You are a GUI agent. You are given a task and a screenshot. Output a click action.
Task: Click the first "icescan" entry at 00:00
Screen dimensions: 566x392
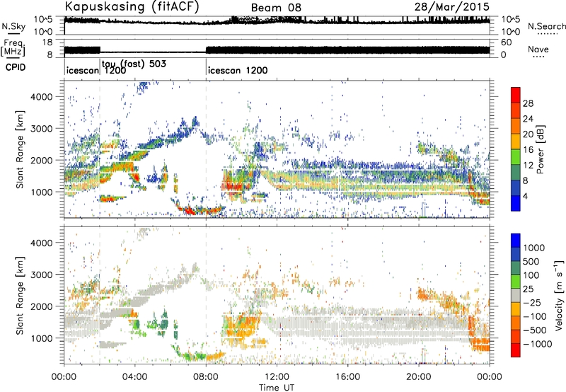pos(83,70)
